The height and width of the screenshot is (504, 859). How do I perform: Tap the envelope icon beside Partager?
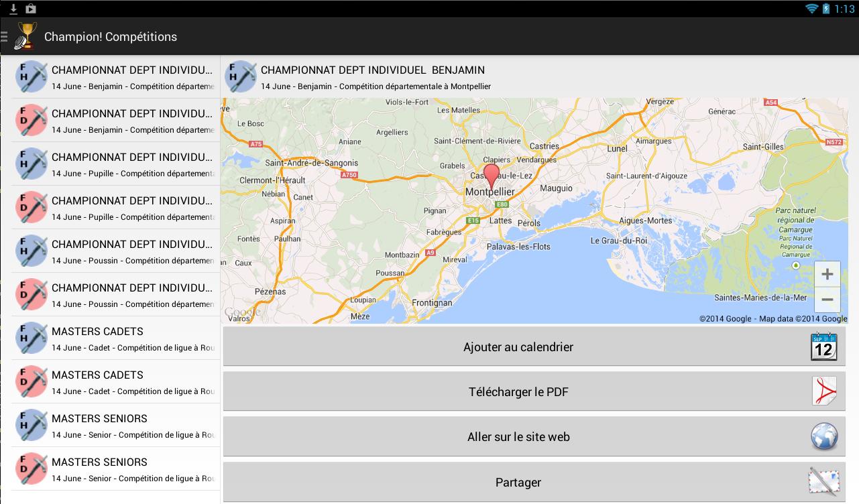824,481
